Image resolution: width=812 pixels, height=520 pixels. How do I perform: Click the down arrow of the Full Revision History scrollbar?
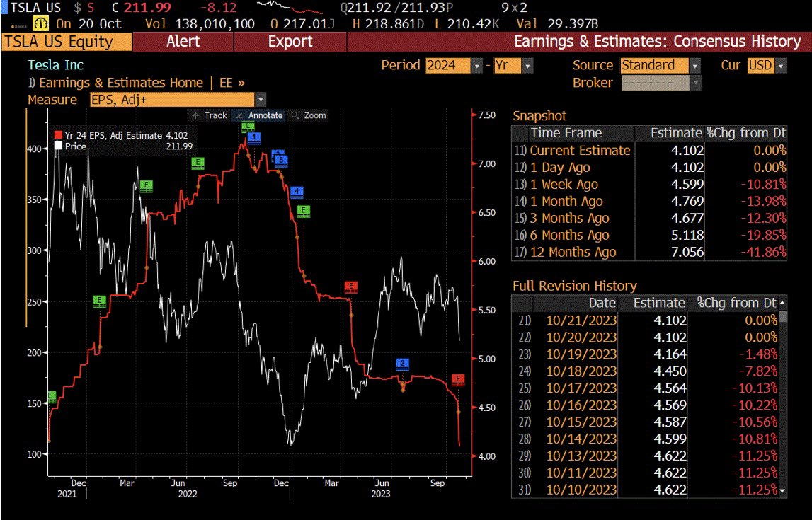(782, 490)
